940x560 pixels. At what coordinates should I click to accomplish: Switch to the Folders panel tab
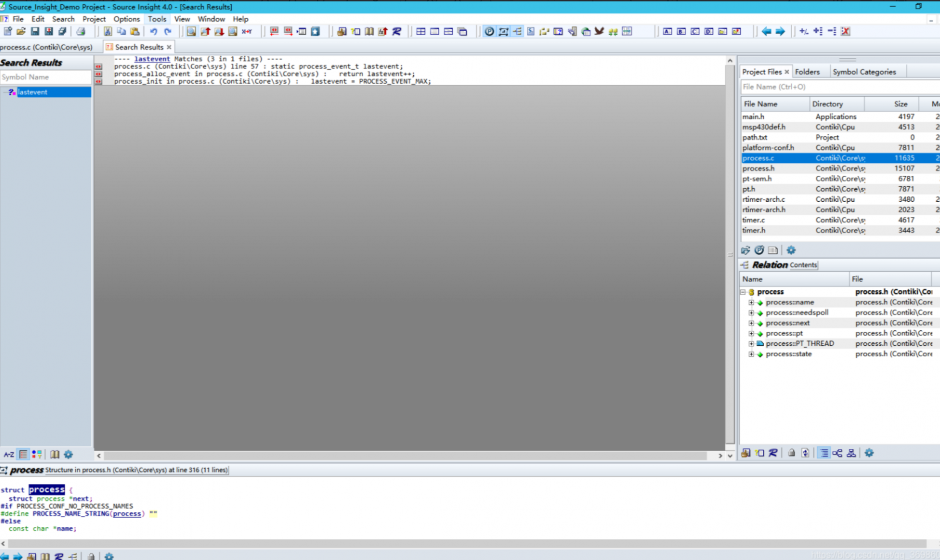click(807, 72)
